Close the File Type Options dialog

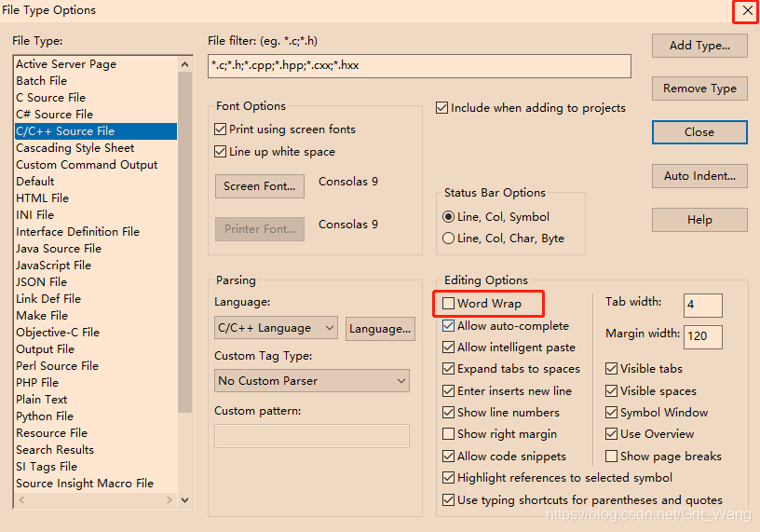[747, 10]
